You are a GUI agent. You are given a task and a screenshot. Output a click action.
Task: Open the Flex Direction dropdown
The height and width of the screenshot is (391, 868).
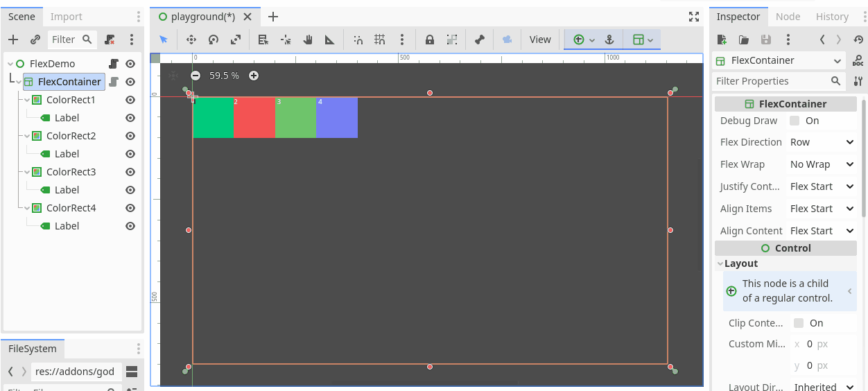(x=822, y=142)
